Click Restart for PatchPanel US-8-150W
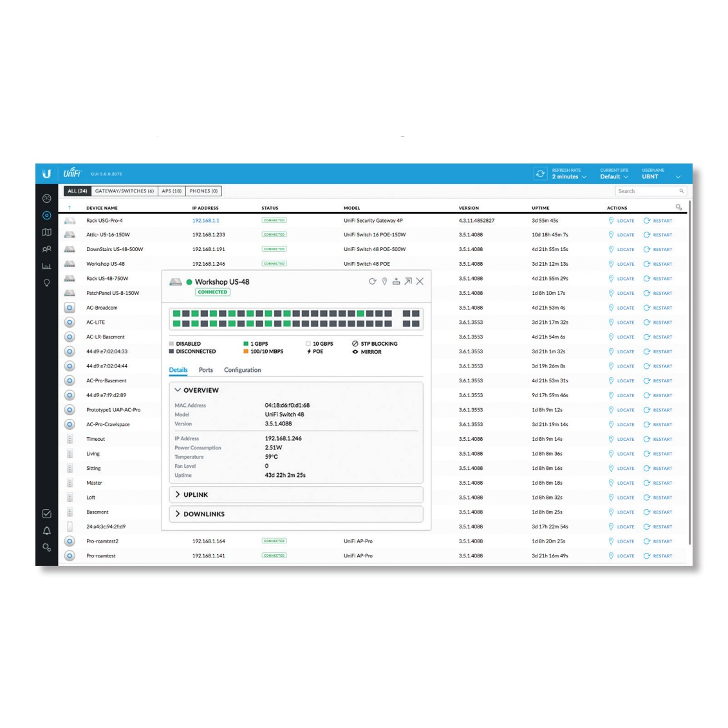728x728 pixels. click(x=658, y=294)
